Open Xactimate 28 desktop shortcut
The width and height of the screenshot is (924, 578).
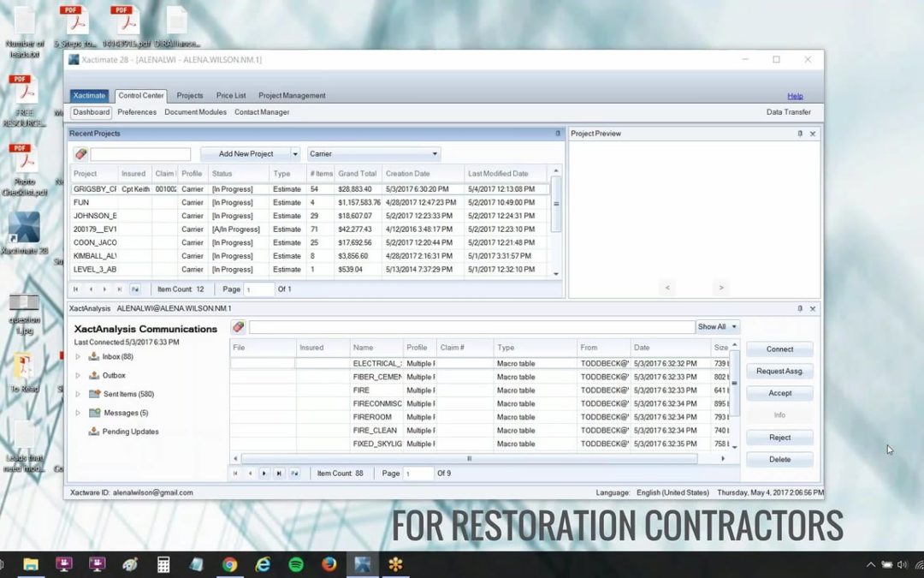click(x=24, y=233)
